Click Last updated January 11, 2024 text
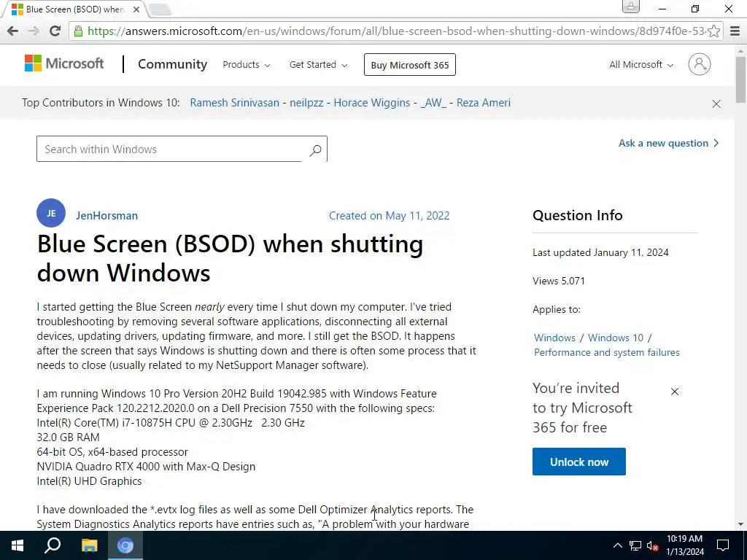Image resolution: width=747 pixels, height=560 pixels. pyautogui.click(x=600, y=252)
